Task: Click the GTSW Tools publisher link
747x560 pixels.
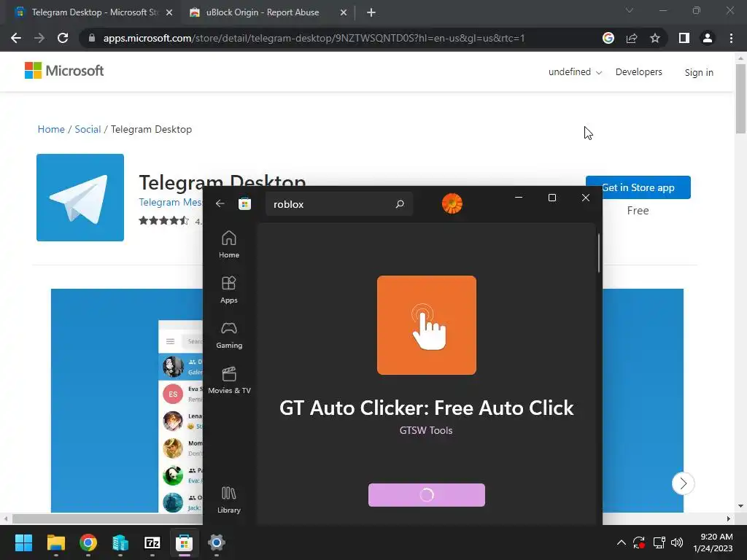Action: coord(426,430)
